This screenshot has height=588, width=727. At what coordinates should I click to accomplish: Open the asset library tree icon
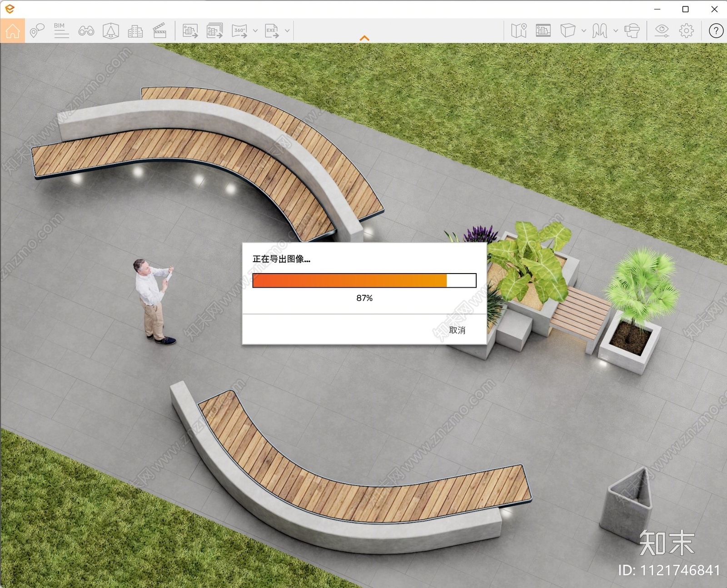110,31
